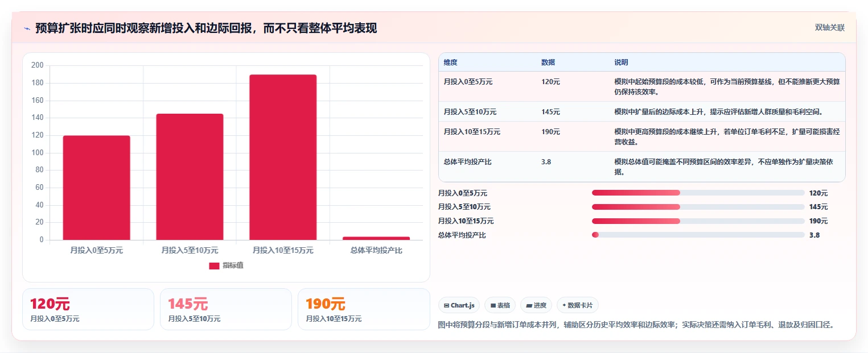
Task: Click the 145元 value in the table
Action: pyautogui.click(x=550, y=112)
